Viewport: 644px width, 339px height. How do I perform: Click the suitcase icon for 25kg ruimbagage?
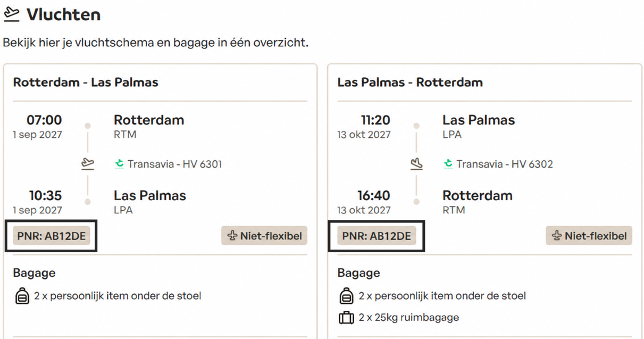pos(346,318)
